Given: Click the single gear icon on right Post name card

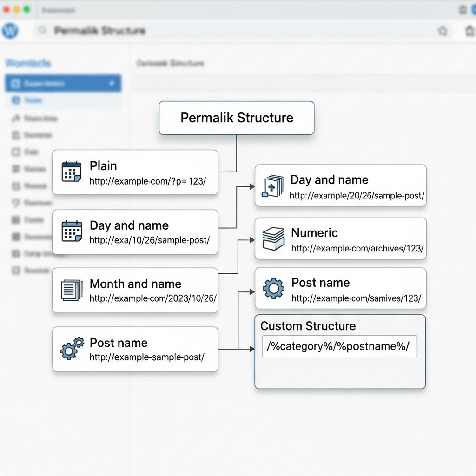Looking at the screenshot, I should click(x=273, y=289).
